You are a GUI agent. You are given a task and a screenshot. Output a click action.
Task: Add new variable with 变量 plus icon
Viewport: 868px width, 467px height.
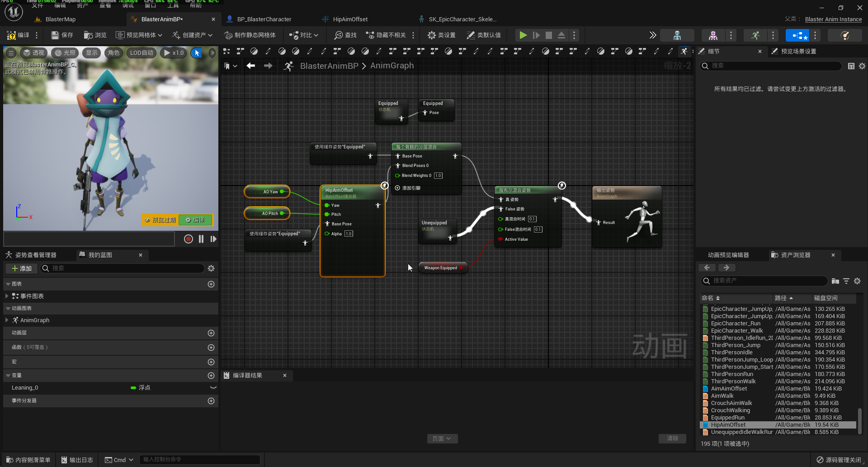pyautogui.click(x=211, y=376)
